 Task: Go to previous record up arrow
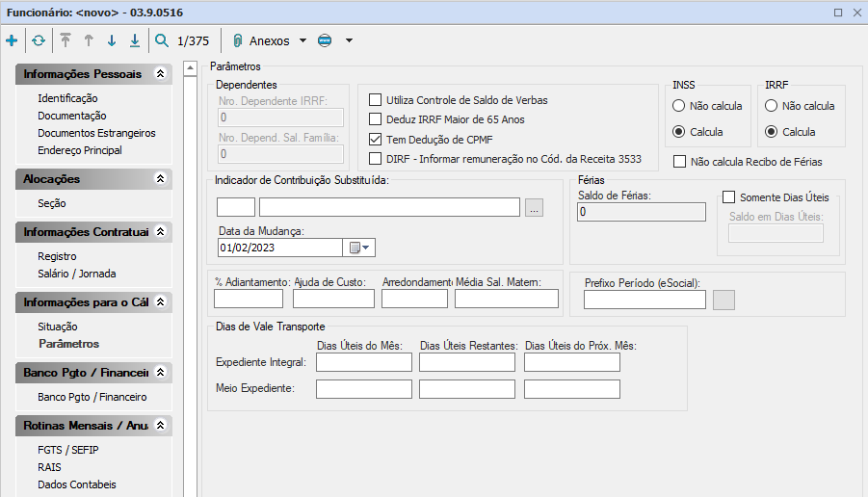[x=89, y=41]
